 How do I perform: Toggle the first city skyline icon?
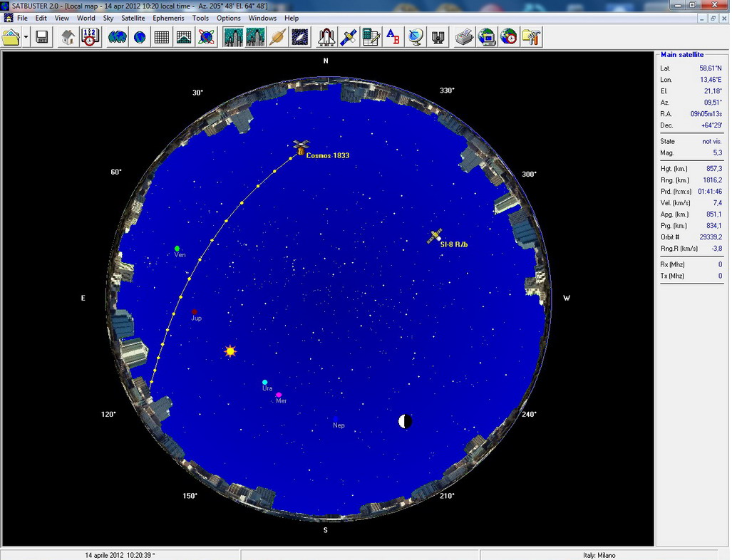(233, 37)
